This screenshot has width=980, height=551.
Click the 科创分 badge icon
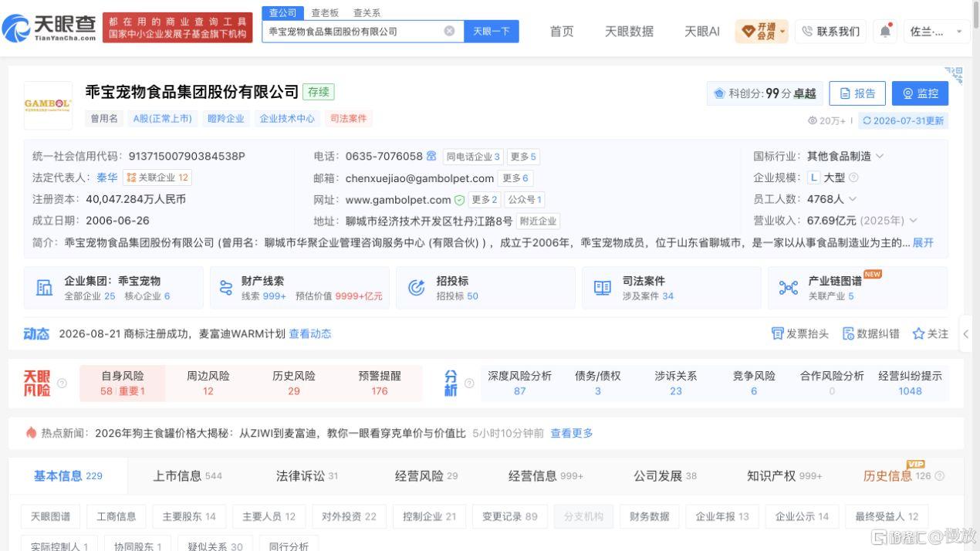[719, 93]
